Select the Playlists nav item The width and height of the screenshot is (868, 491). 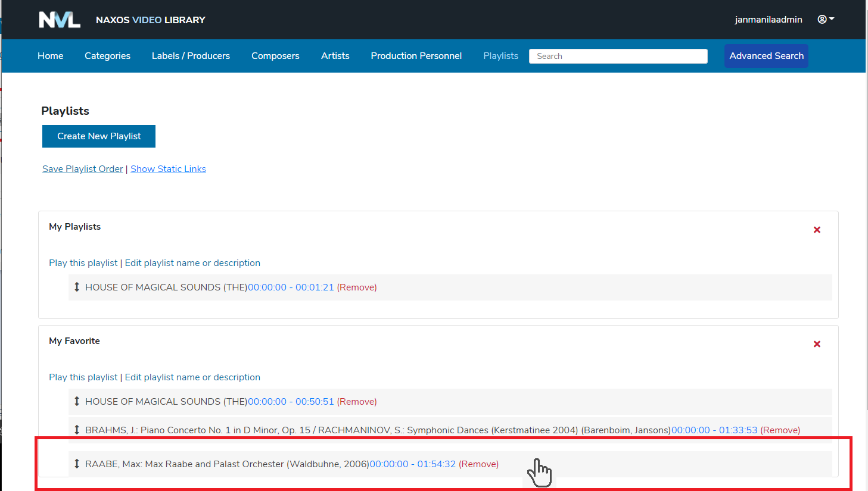[x=500, y=56]
